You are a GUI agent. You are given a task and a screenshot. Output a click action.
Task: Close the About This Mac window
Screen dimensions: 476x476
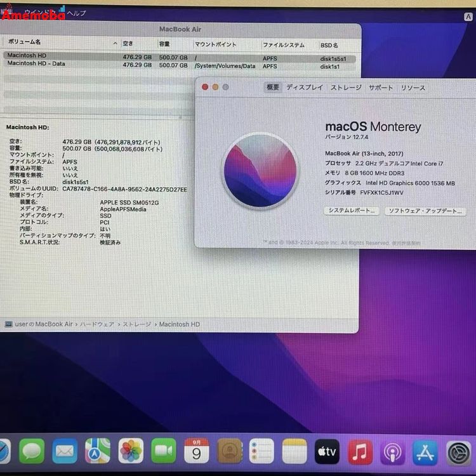(205, 87)
